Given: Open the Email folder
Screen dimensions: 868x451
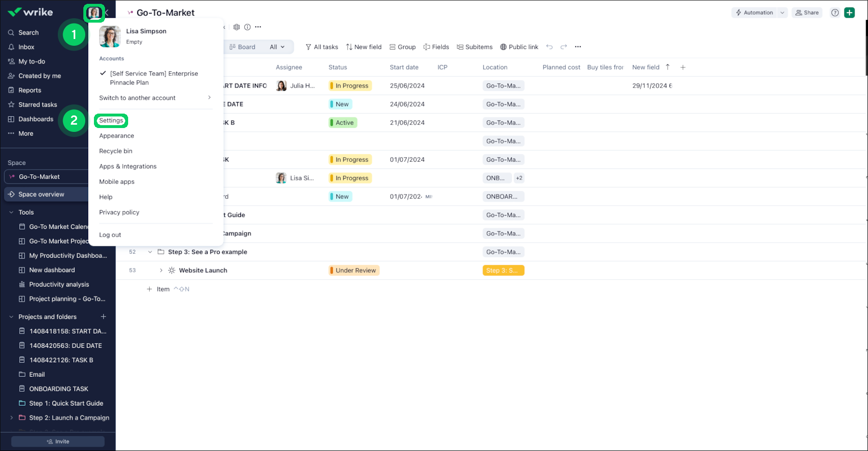Looking at the screenshot, I should coord(32,375).
